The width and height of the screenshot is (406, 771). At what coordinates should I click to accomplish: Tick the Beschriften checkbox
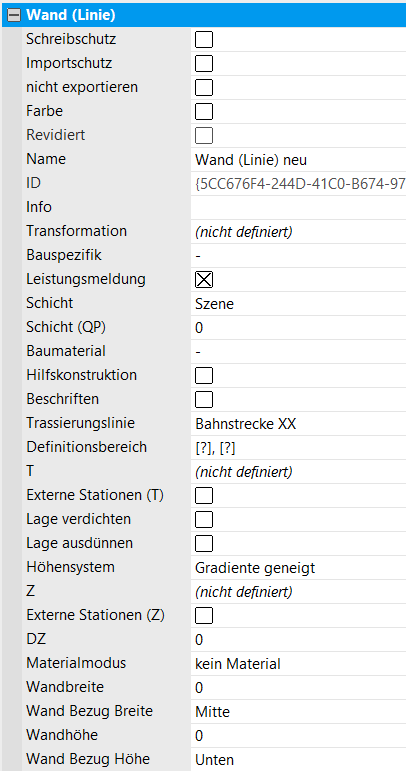coord(204,400)
